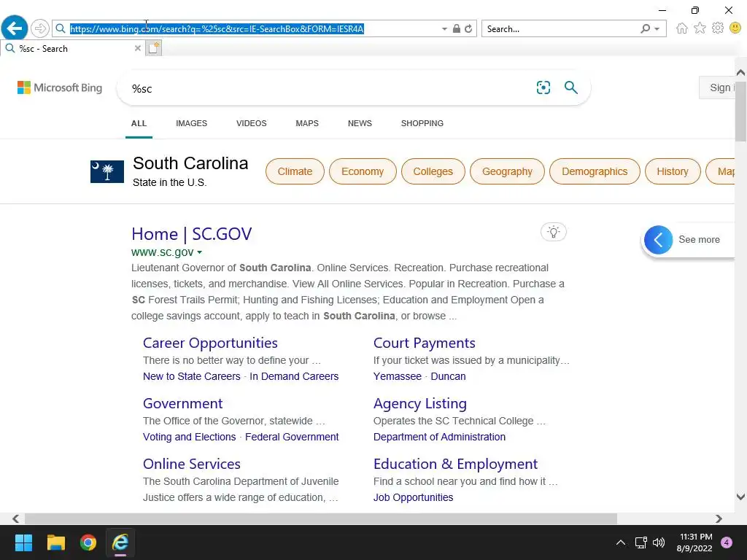Image resolution: width=747 pixels, height=560 pixels.
Task: Click the lightbulb feedback icon beside SC.GOV result
Action: 553,232
